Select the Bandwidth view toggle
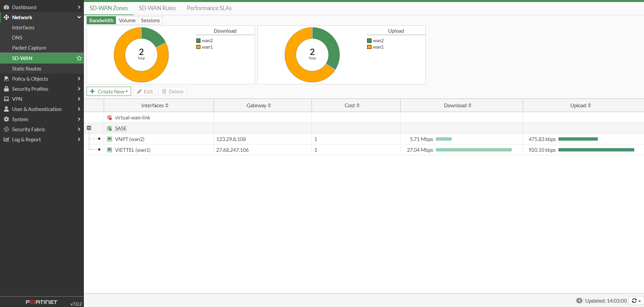Viewport: 644px width, 307px height. 101,20
